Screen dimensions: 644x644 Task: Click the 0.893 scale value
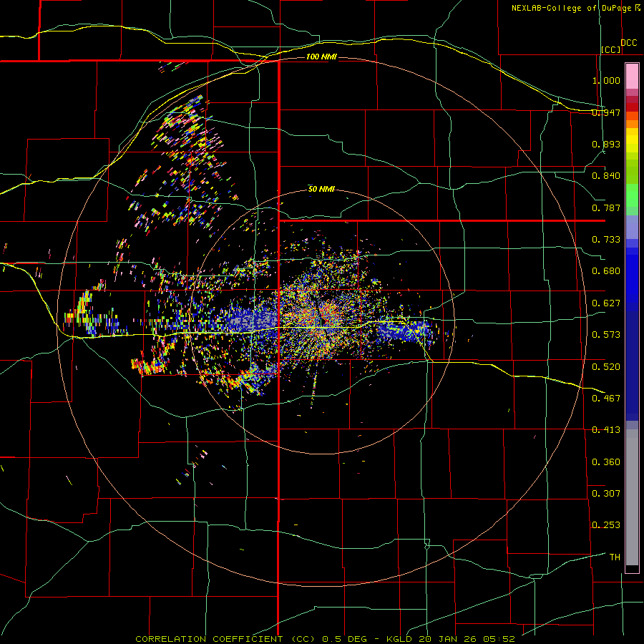tap(606, 144)
